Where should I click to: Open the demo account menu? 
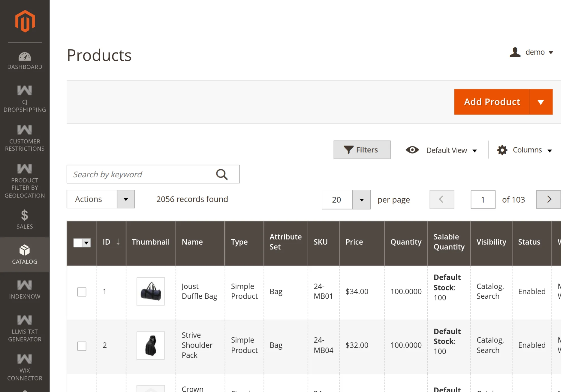(535, 52)
